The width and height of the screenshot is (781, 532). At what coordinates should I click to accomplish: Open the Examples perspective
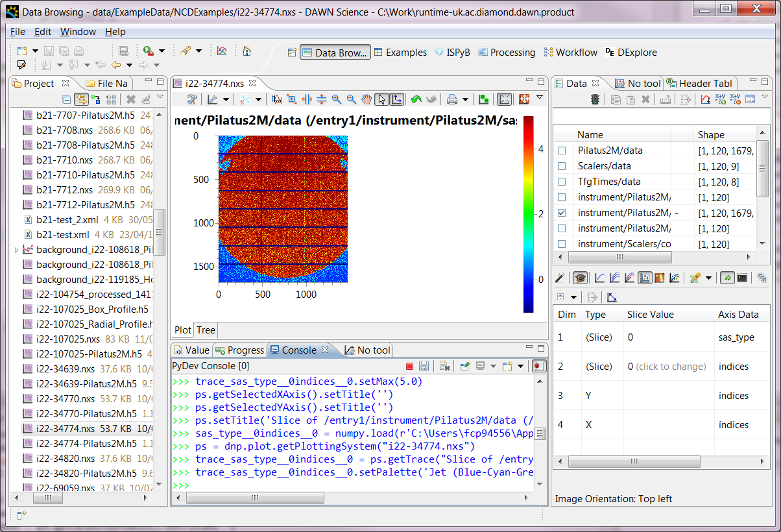[x=400, y=53]
